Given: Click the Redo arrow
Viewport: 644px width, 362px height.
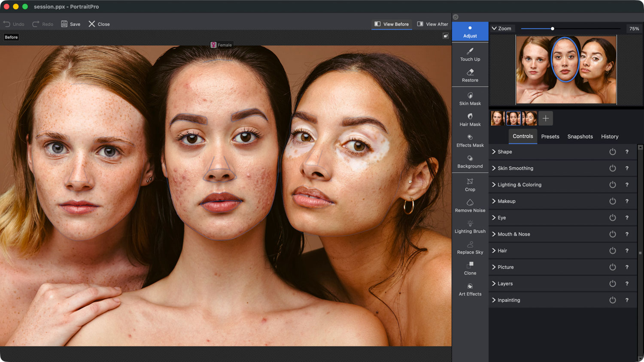Looking at the screenshot, I should (x=36, y=24).
